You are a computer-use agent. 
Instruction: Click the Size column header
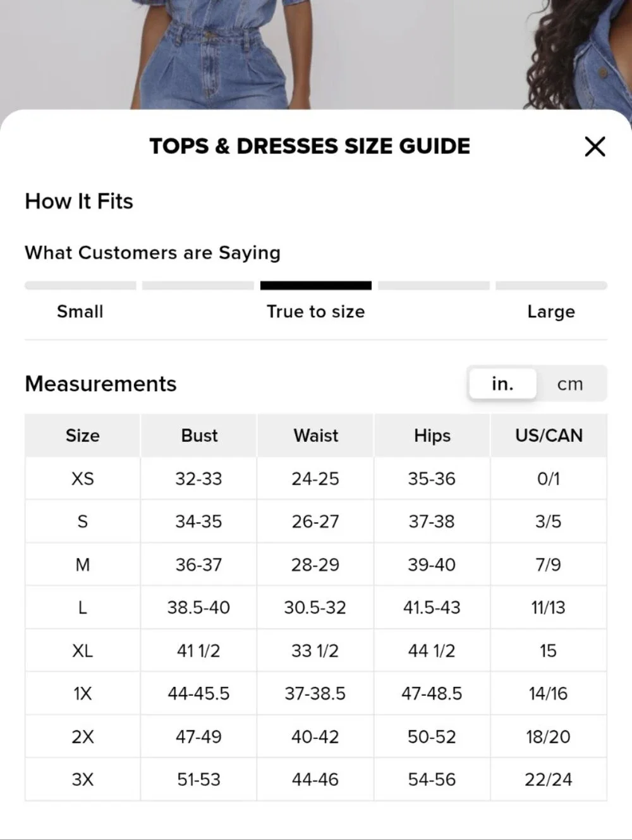point(83,435)
